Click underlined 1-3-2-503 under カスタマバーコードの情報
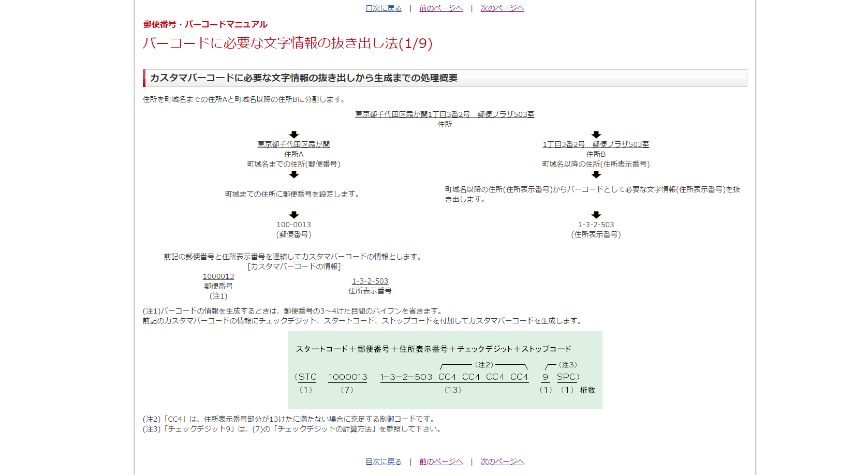The height and width of the screenshot is (475, 868). (x=370, y=281)
